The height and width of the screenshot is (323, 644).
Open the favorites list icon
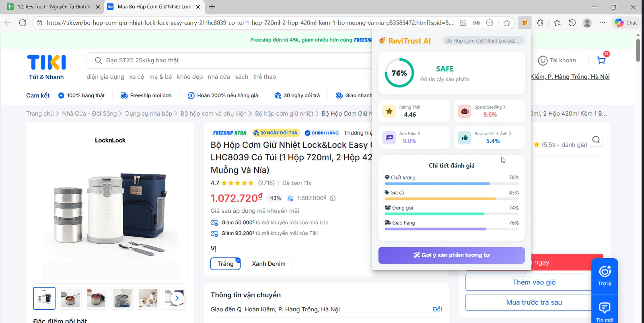[x=557, y=23]
